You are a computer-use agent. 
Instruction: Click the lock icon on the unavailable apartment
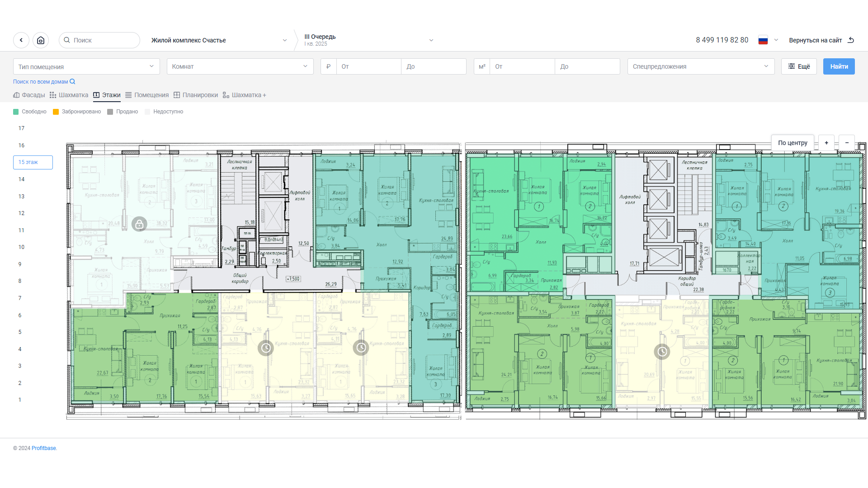pyautogui.click(x=139, y=224)
